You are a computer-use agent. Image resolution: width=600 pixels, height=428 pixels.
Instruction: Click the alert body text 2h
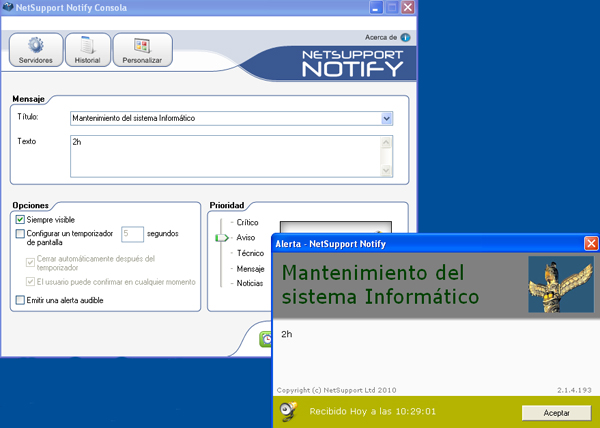coord(287,334)
